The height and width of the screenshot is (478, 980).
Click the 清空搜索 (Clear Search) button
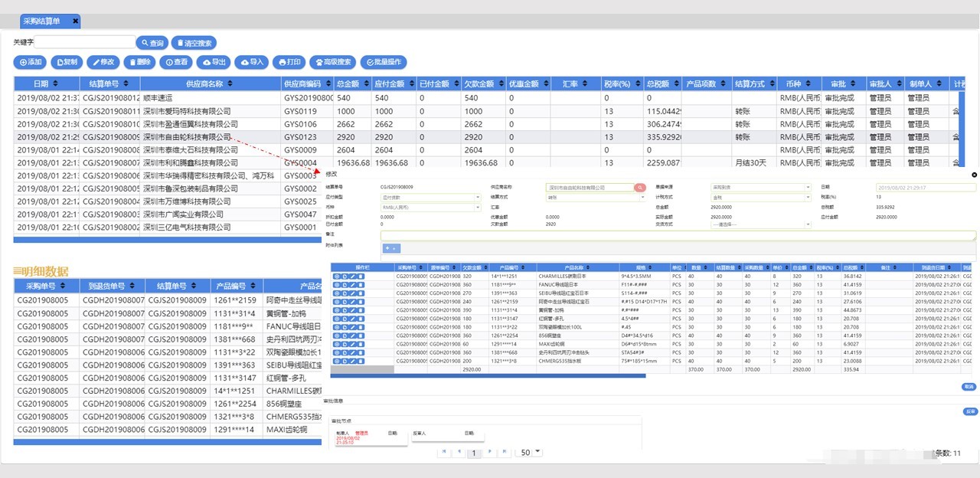(194, 43)
